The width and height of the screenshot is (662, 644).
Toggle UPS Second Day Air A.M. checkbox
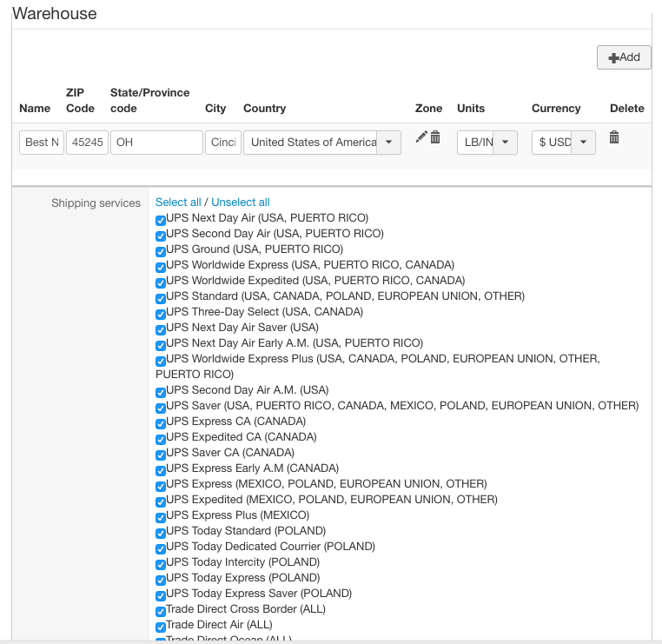tap(161, 392)
